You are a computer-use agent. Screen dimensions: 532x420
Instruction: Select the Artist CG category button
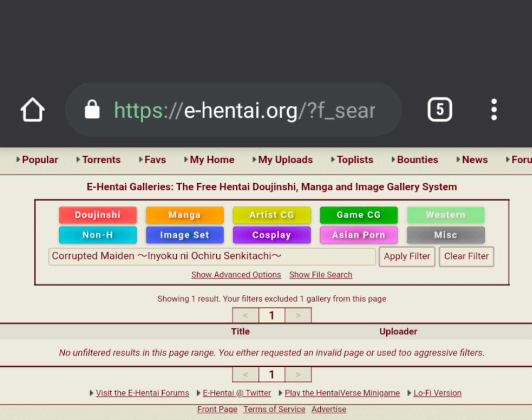[272, 215]
